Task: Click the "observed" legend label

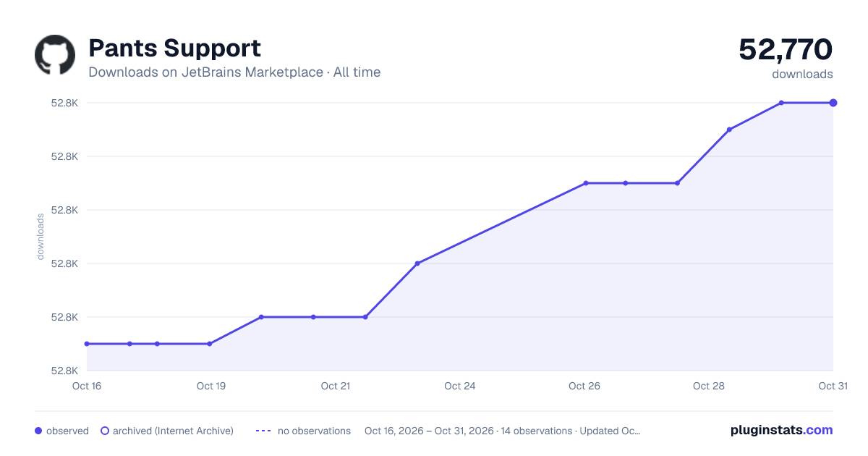Action: point(67,431)
